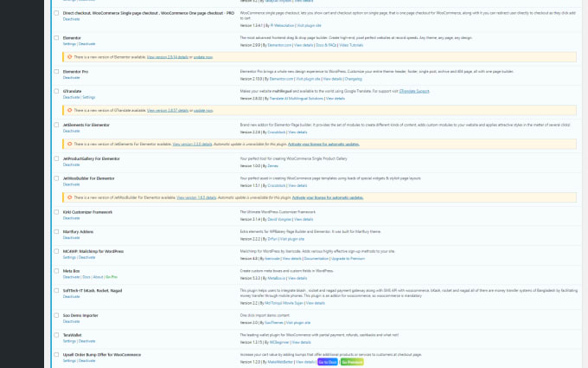588x368 pixels.
Task: View new version details in the Elementor notice
Action: 167,57
